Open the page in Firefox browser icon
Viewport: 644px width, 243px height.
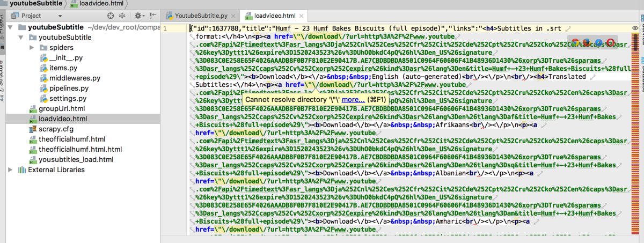587,42
